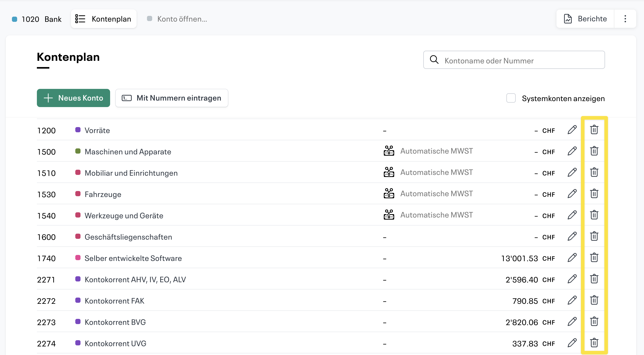644x355 pixels.
Task: Delete Kontokorrent BVG account
Action: (x=594, y=321)
